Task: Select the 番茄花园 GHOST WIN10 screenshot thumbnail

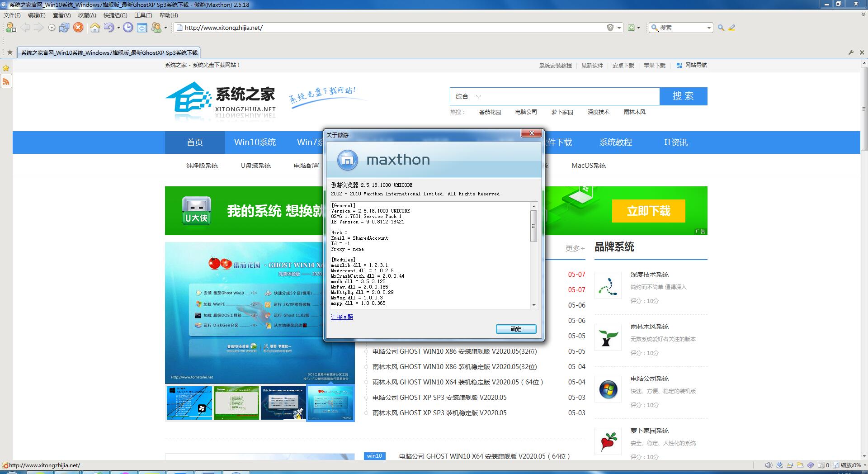Action: click(x=330, y=403)
